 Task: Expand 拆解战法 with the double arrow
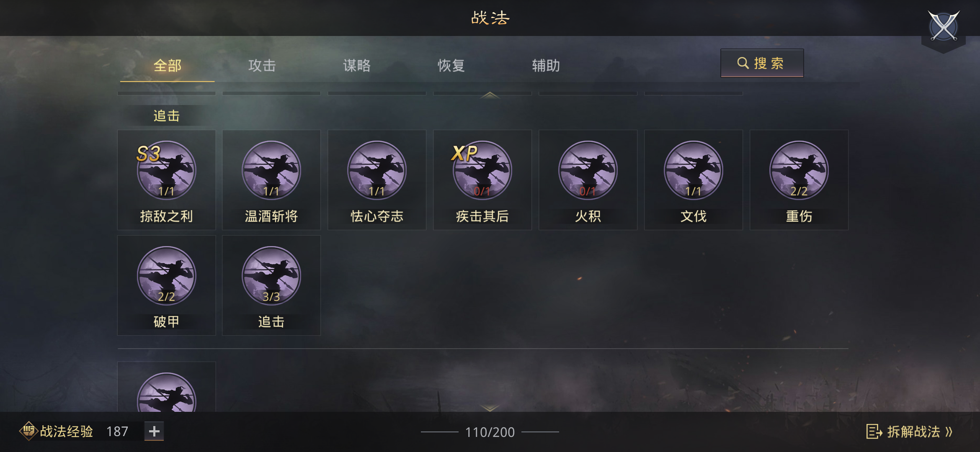click(x=910, y=431)
